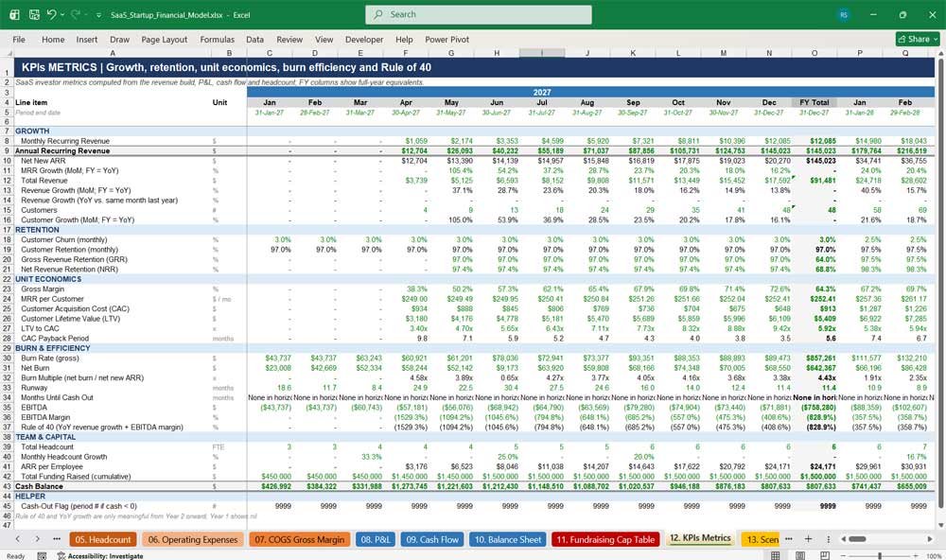The height and width of the screenshot is (560, 946).
Task: Switch to 05. Headcount sheet tab
Action: [x=102, y=539]
